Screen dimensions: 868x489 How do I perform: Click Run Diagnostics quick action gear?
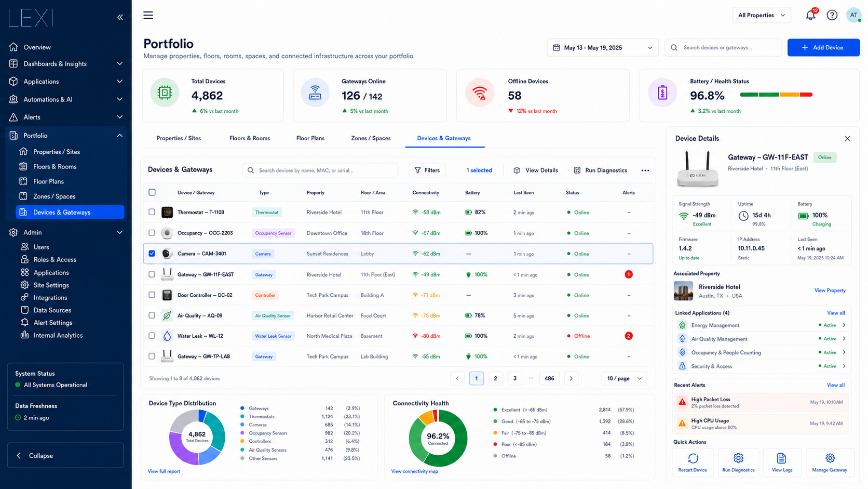[738, 462]
